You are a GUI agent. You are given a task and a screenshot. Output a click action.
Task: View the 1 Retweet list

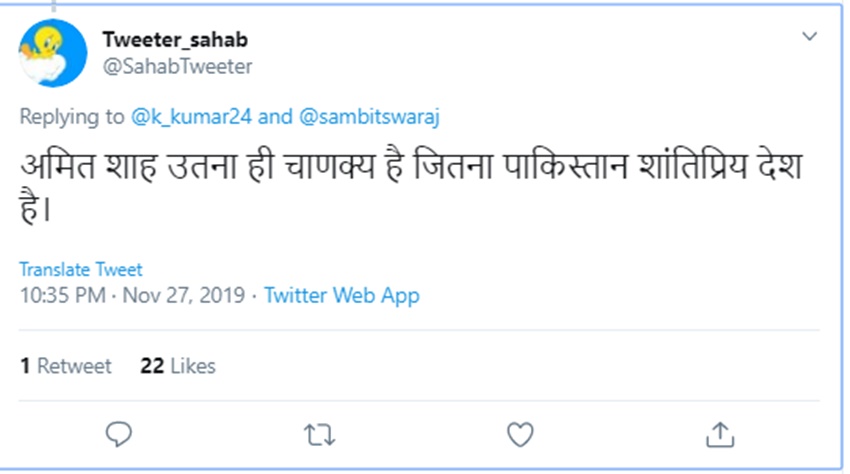[x=66, y=367]
